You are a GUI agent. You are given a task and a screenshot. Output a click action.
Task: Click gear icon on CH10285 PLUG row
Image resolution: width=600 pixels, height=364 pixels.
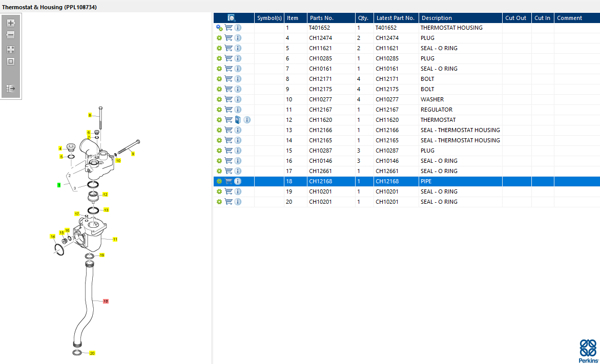(219, 58)
